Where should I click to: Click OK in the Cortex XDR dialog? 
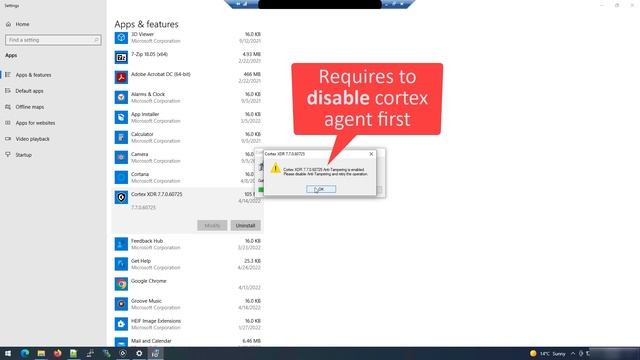[x=321, y=189]
